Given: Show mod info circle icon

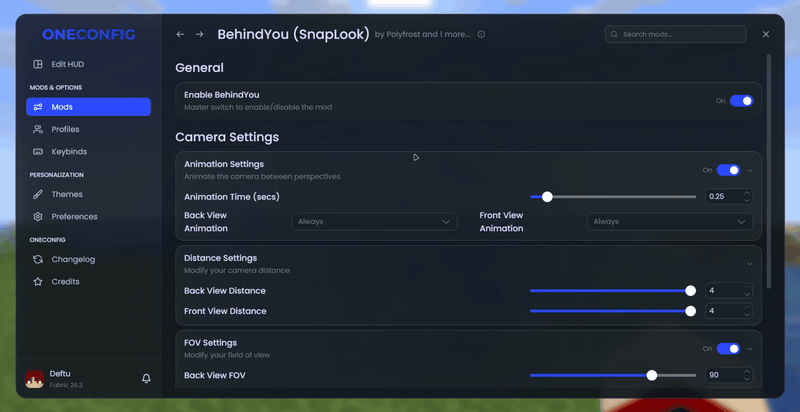Looking at the screenshot, I should 481,35.
